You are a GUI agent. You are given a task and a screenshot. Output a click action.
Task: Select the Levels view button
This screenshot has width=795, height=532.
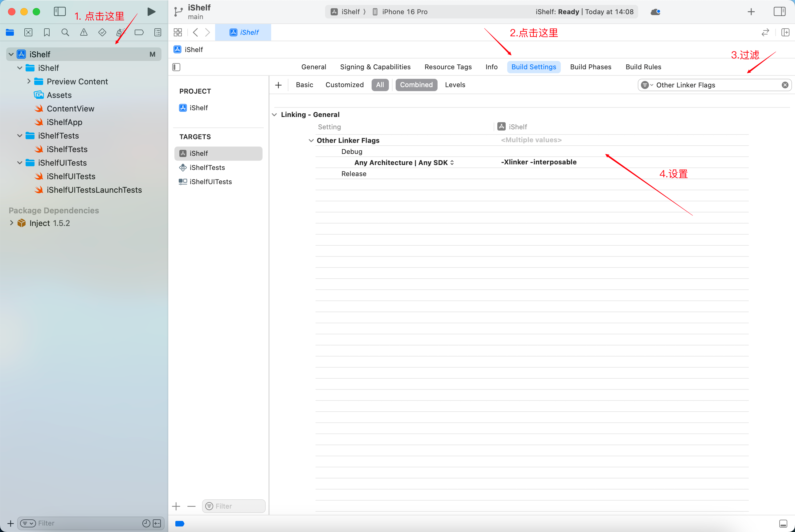click(x=455, y=85)
